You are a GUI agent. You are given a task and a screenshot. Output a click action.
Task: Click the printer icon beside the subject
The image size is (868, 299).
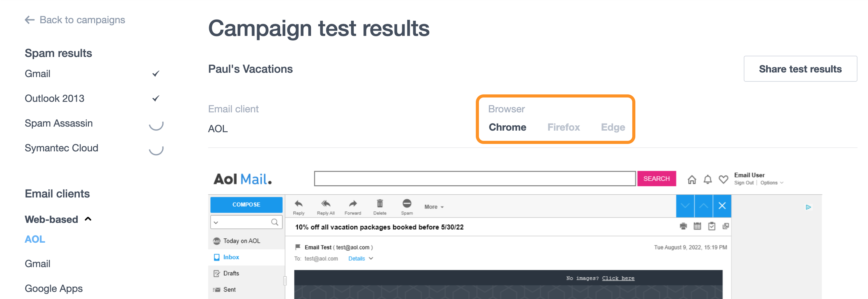coord(683,226)
